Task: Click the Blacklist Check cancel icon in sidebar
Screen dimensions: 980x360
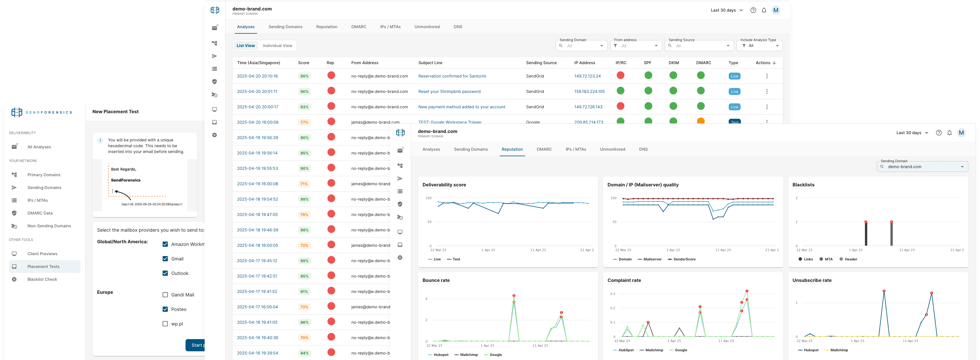Action: coord(14,279)
